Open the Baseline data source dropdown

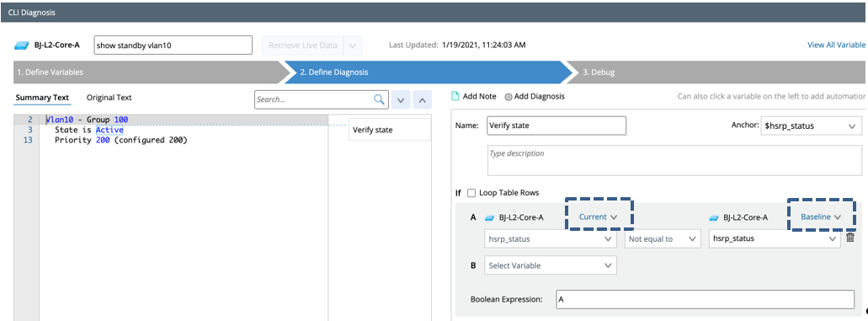pos(821,217)
